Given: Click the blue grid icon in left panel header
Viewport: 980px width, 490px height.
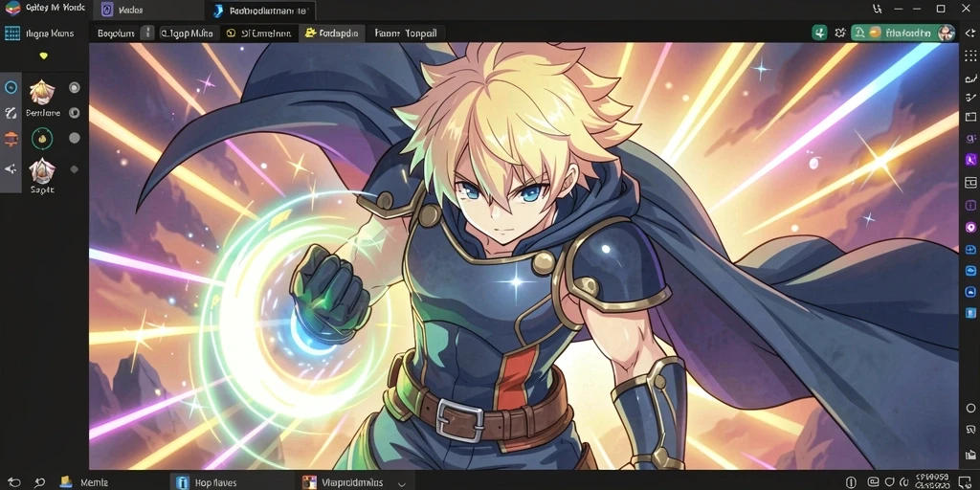Looking at the screenshot, I should click(x=11, y=33).
